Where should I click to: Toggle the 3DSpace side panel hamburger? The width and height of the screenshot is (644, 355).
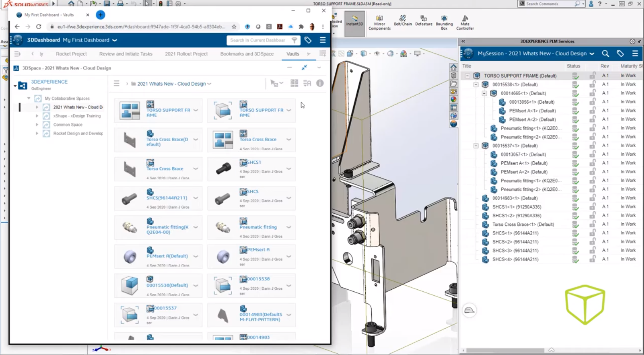pyautogui.click(x=117, y=83)
